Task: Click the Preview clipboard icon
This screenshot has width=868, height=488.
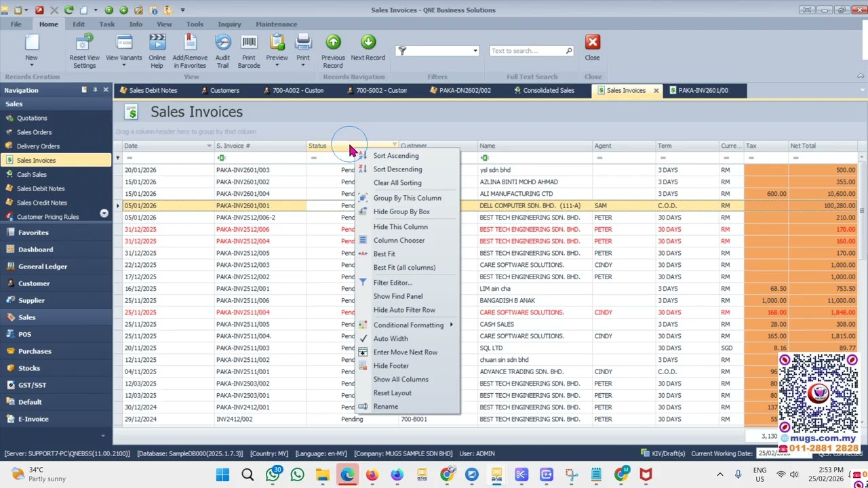Action: tap(277, 43)
